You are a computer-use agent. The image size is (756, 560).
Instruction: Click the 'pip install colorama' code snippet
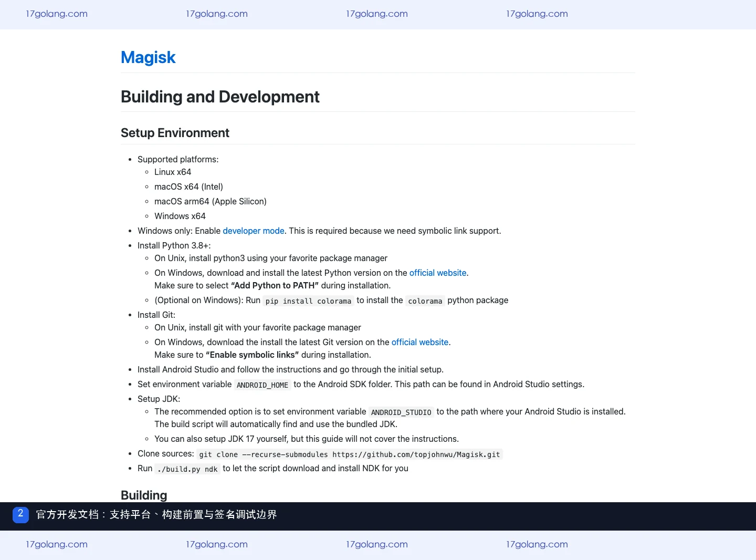[x=308, y=300]
